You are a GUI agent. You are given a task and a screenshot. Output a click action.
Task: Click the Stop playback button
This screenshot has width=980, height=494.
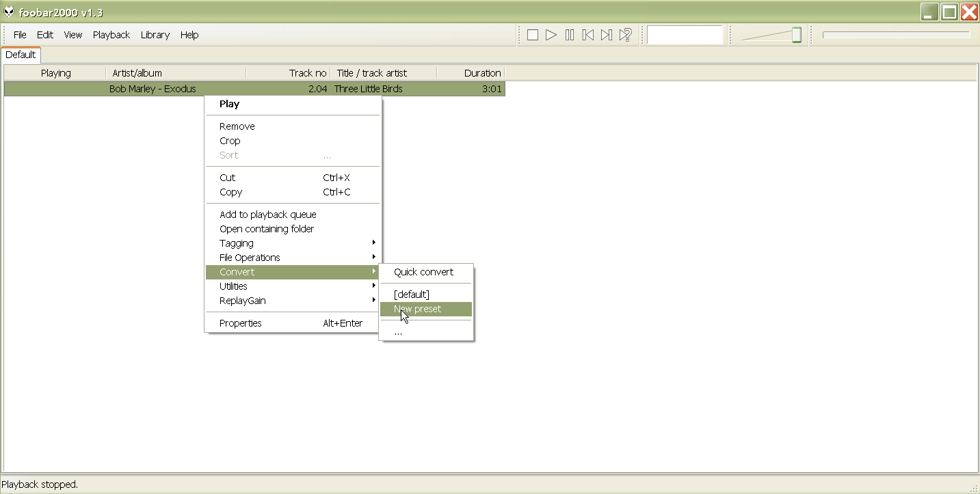point(533,35)
